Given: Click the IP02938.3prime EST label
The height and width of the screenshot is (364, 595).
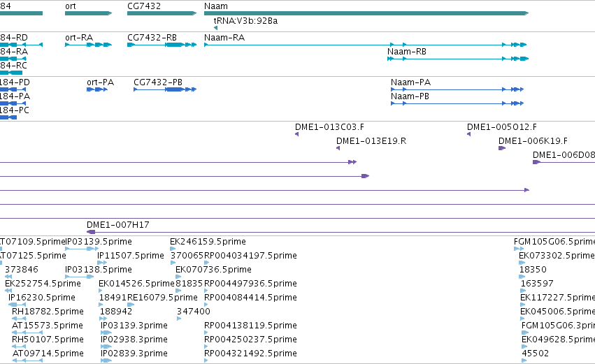Looking at the screenshot, I should [x=134, y=340].
